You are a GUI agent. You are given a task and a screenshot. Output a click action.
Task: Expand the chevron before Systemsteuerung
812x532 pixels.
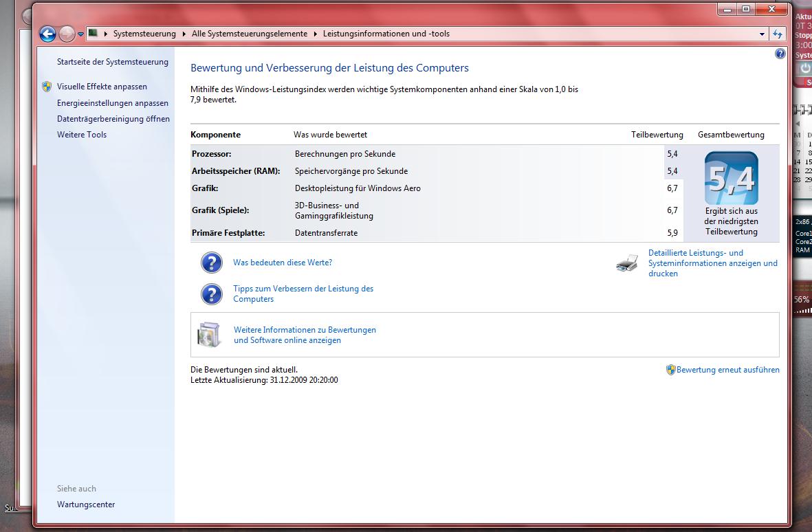click(106, 34)
